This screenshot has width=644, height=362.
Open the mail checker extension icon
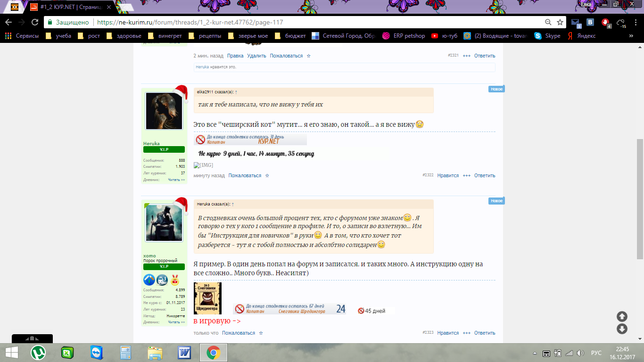point(576,23)
